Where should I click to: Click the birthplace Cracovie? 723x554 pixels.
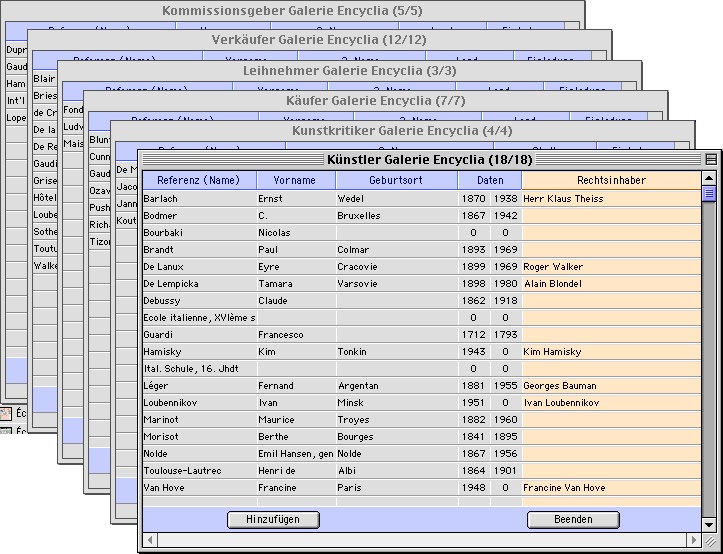[x=357, y=267]
